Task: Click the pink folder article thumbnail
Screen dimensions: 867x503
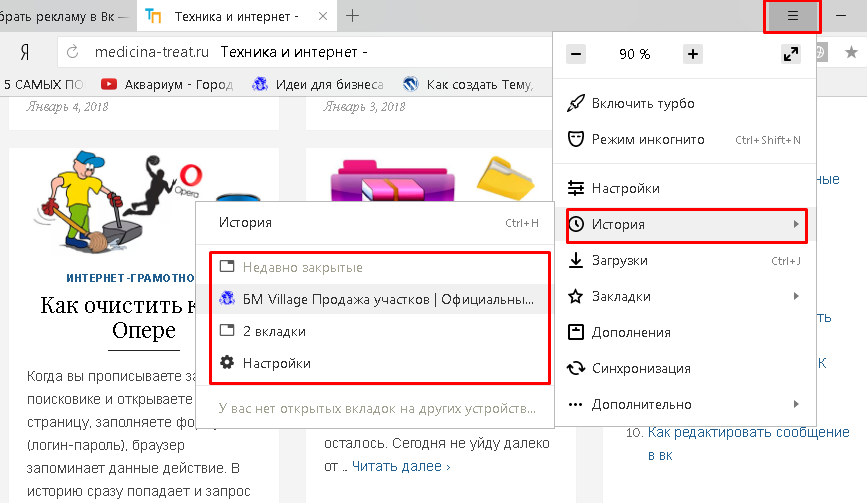Action: click(x=393, y=179)
